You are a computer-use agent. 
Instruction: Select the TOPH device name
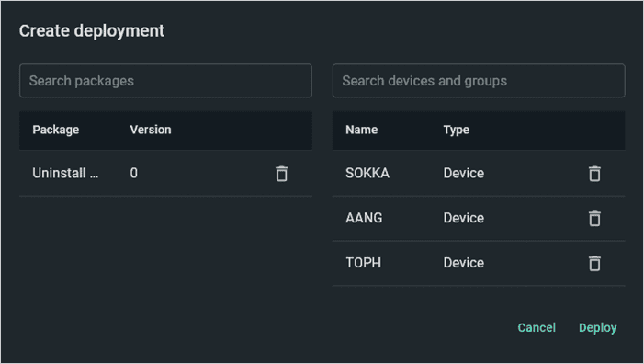point(364,263)
